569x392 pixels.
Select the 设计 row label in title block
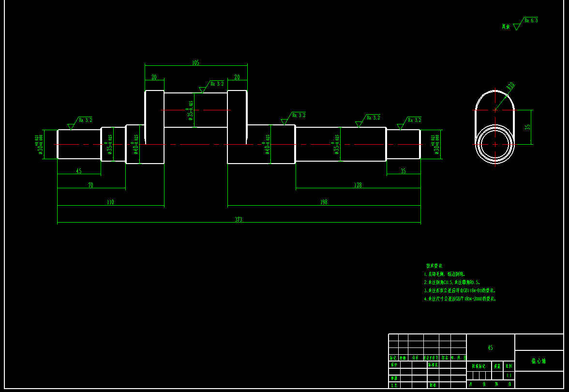pos(394,364)
